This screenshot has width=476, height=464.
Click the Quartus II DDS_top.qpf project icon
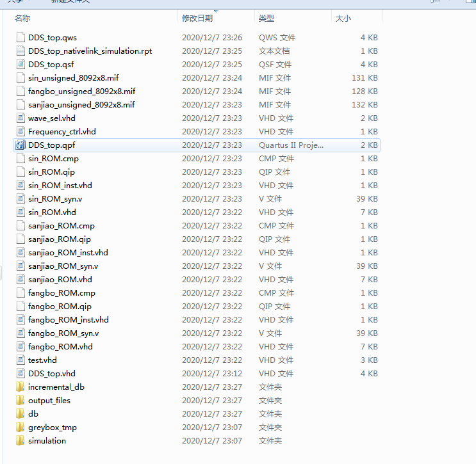tap(21, 145)
